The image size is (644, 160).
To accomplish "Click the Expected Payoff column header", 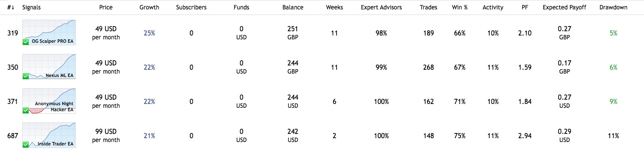I will (x=564, y=7).
